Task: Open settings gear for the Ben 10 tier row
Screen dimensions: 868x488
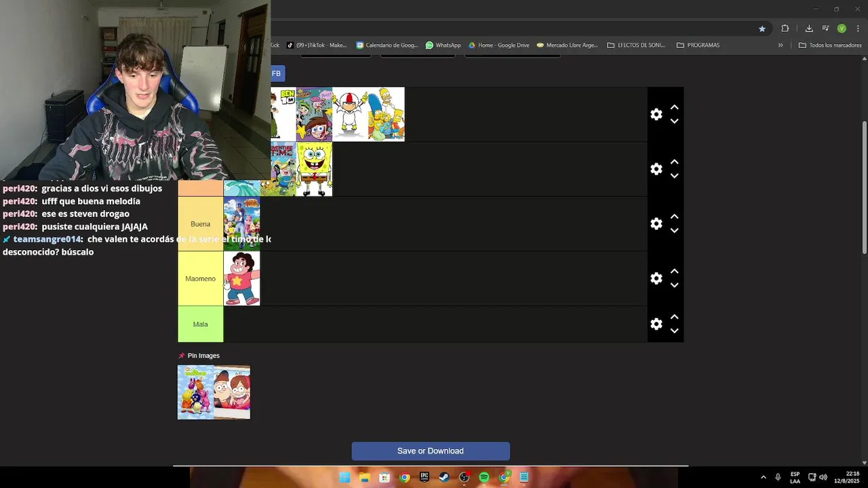Action: point(656,115)
